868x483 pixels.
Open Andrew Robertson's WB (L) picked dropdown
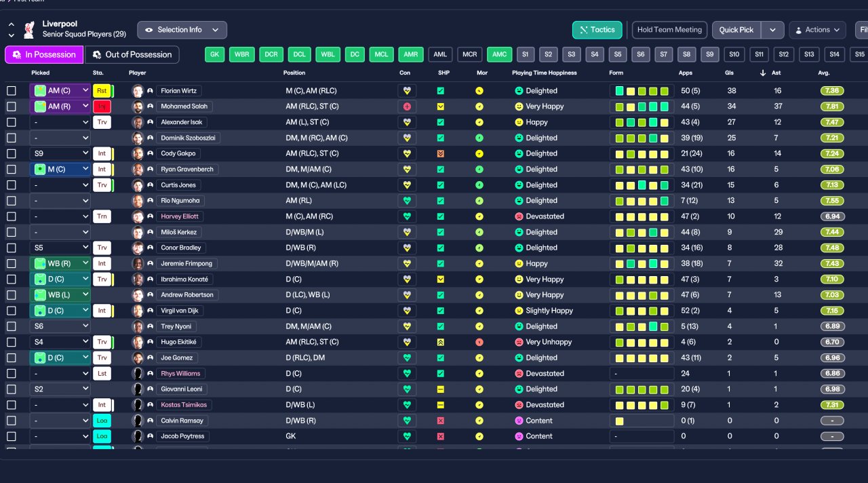60,295
